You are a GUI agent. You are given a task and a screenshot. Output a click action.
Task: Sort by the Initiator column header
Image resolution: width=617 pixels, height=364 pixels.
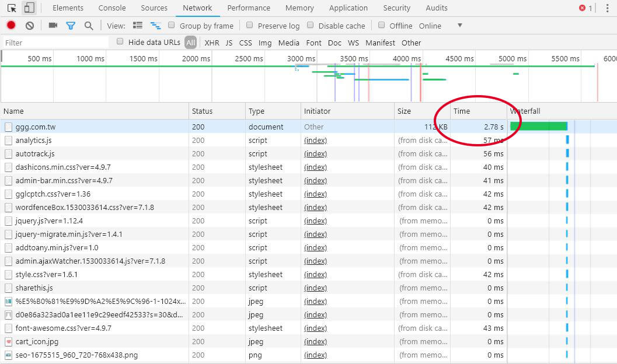[347, 111]
